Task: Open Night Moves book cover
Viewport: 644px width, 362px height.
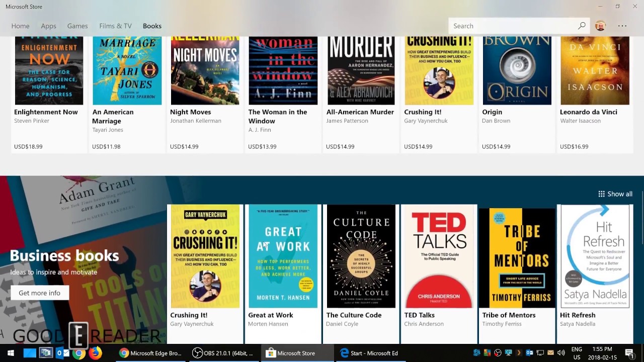Action: [205, 70]
